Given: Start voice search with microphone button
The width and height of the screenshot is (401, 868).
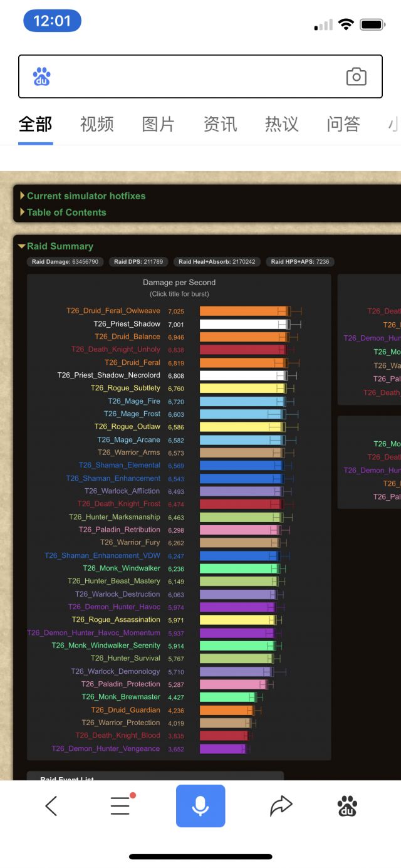Looking at the screenshot, I should point(200,806).
